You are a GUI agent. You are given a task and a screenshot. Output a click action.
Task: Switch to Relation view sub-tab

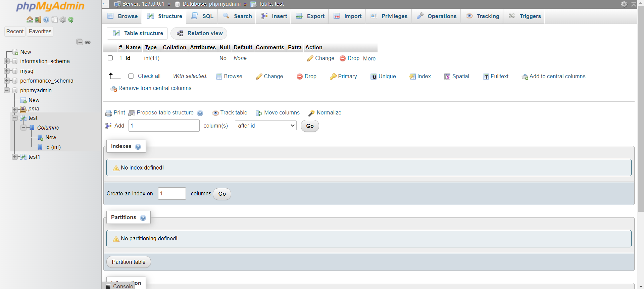pyautogui.click(x=199, y=33)
